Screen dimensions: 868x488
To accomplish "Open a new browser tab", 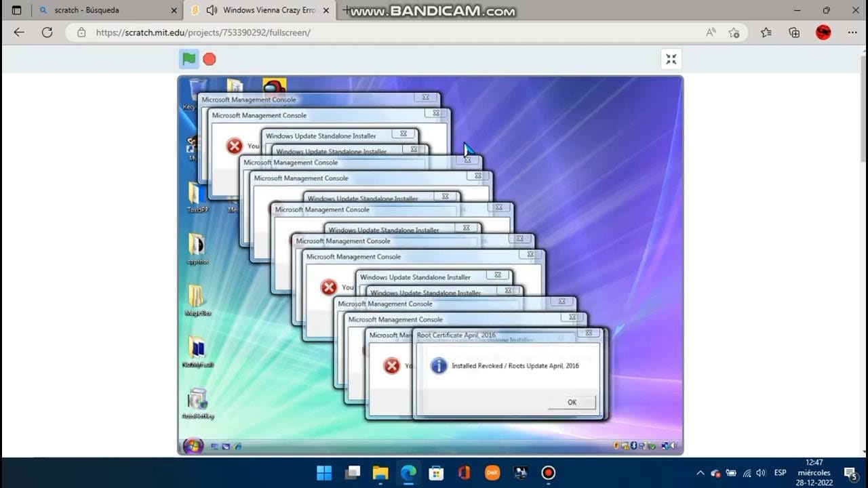I will pyautogui.click(x=347, y=10).
